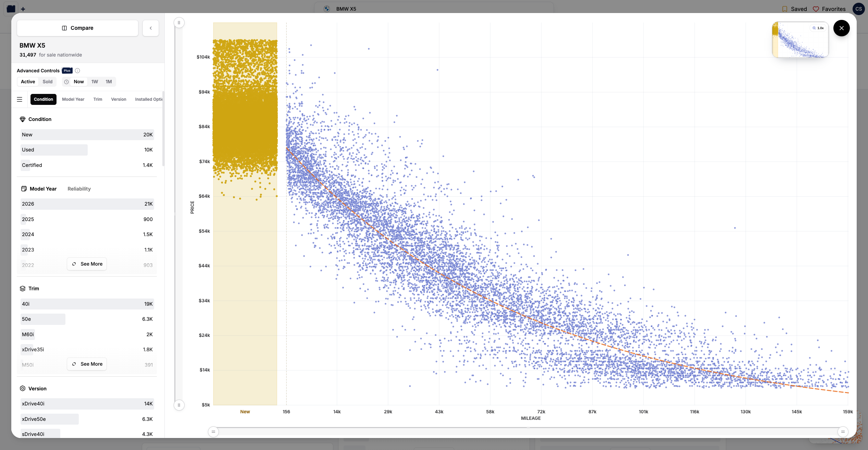
Task: Filter by 40i trim
Action: [87, 304]
